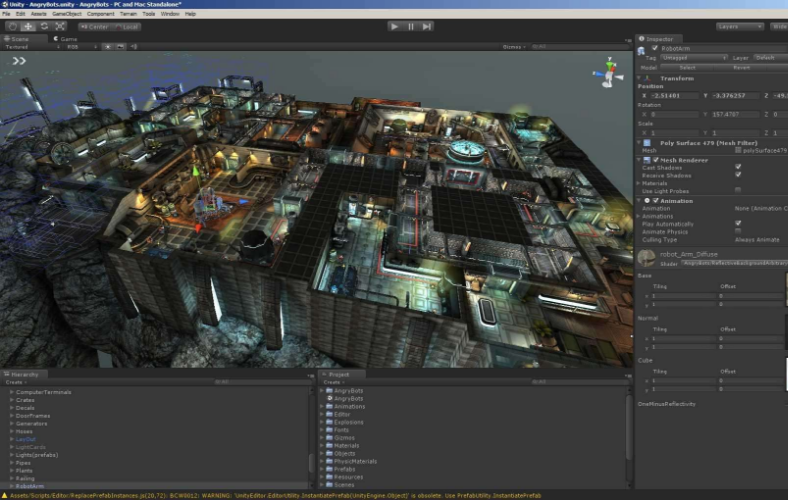The height and width of the screenshot is (500, 788).
Task: Toggle Cast Shadows checkbox
Action: (738, 167)
